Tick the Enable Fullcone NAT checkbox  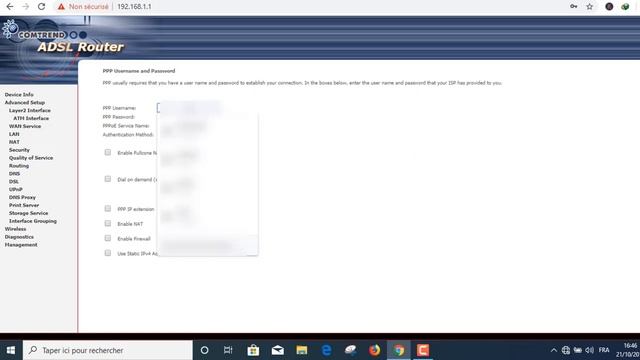pos(108,152)
